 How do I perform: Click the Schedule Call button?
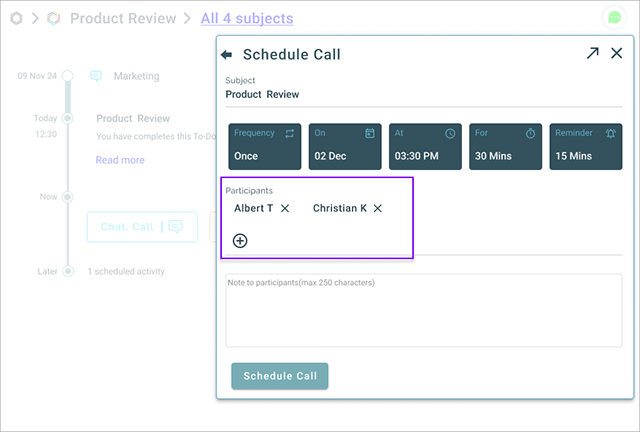pos(280,376)
